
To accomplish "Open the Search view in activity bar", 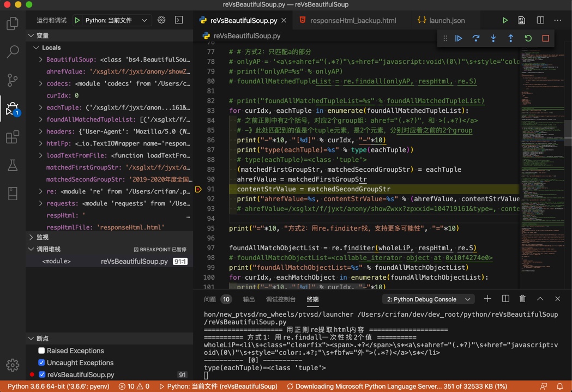I will [13, 52].
